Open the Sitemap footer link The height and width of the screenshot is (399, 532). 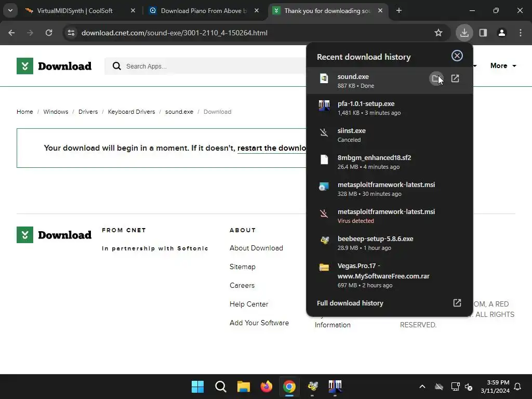click(x=242, y=267)
